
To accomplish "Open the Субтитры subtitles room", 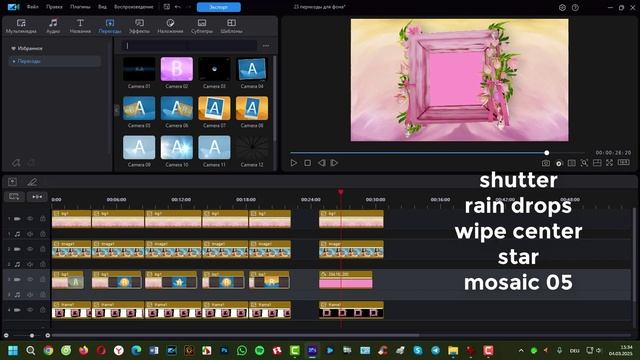I will tap(202, 26).
